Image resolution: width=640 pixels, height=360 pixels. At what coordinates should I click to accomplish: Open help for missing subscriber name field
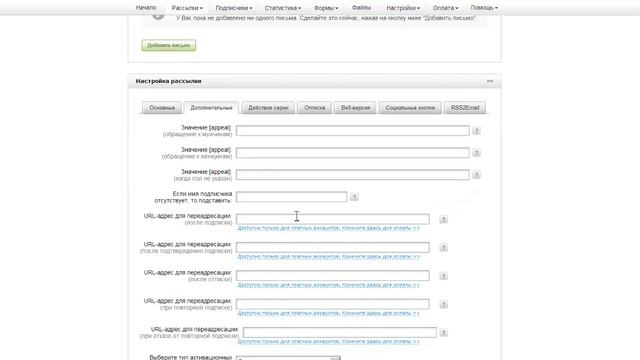point(354,197)
